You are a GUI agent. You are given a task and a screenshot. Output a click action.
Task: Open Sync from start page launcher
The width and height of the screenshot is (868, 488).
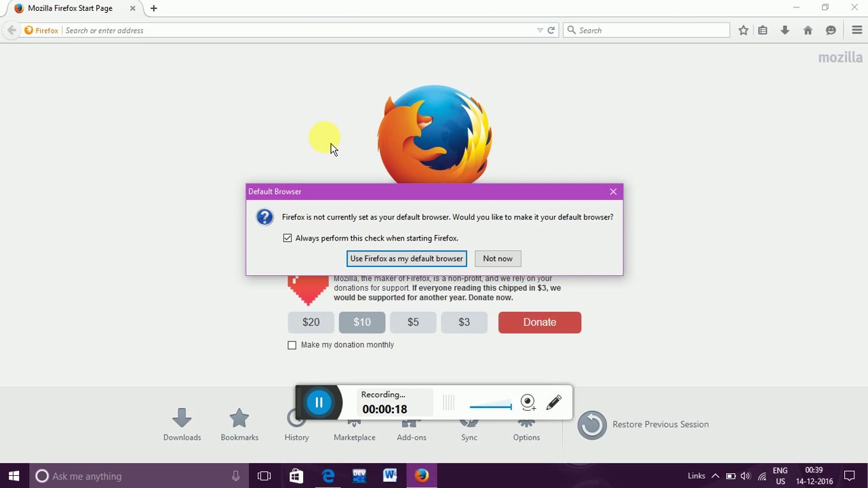469,431
